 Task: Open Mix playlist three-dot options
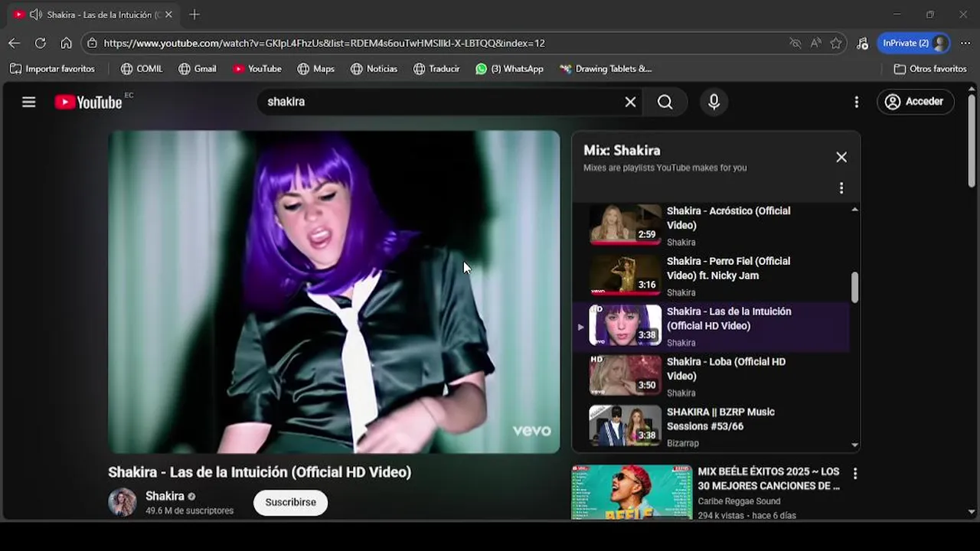click(x=841, y=188)
